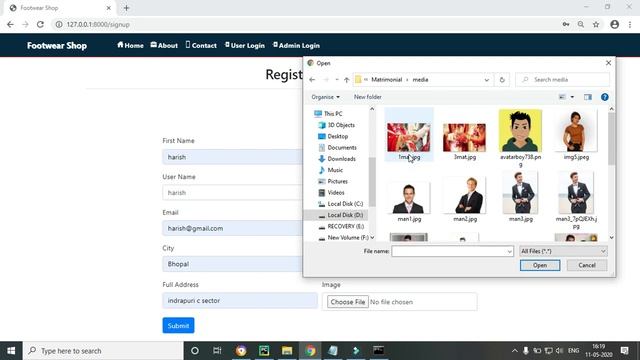The width and height of the screenshot is (640, 360).
Task: Click the Footwear Shop brand link
Action: [57, 45]
